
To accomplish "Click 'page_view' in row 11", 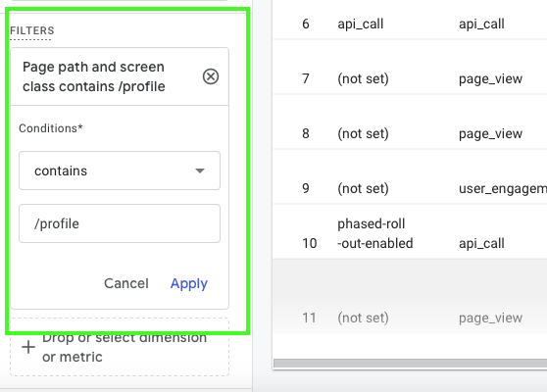I will pos(490,318).
